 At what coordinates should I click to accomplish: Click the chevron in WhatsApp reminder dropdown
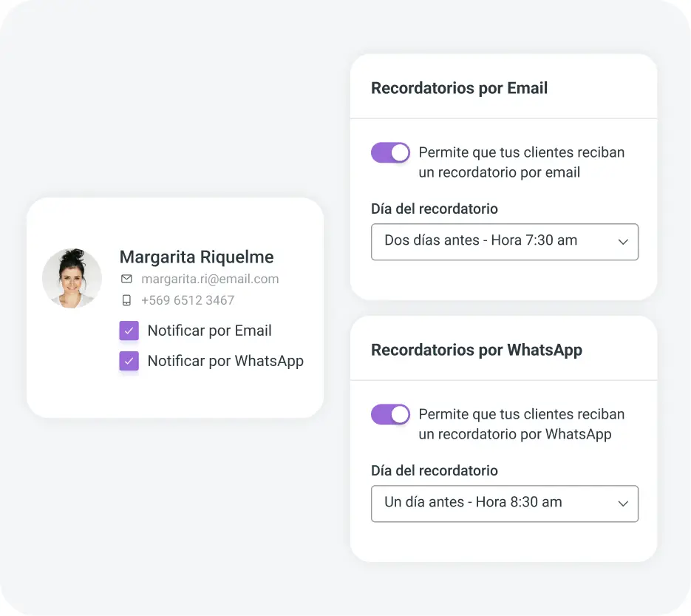click(x=623, y=504)
